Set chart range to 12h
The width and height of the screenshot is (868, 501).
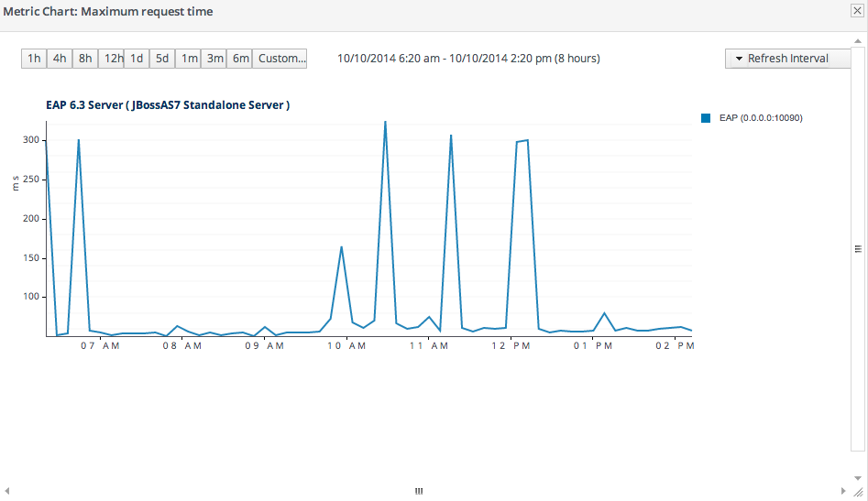click(112, 59)
